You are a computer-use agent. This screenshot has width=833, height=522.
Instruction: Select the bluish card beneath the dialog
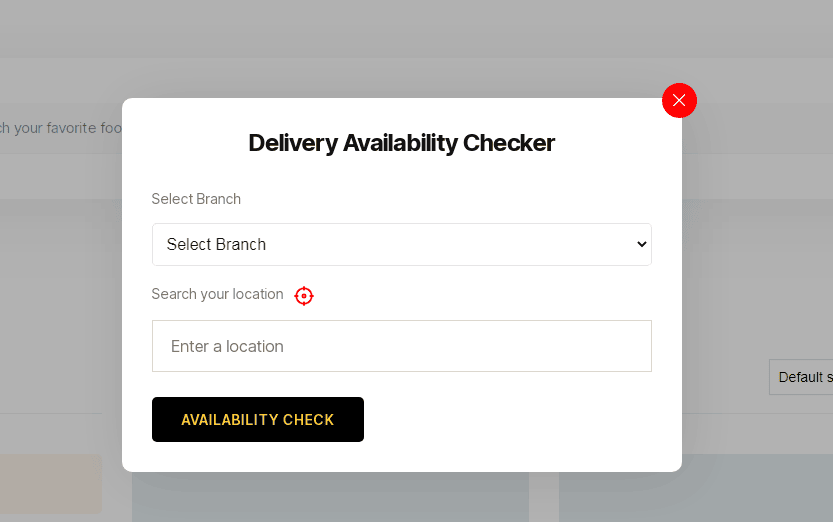pos(330,497)
